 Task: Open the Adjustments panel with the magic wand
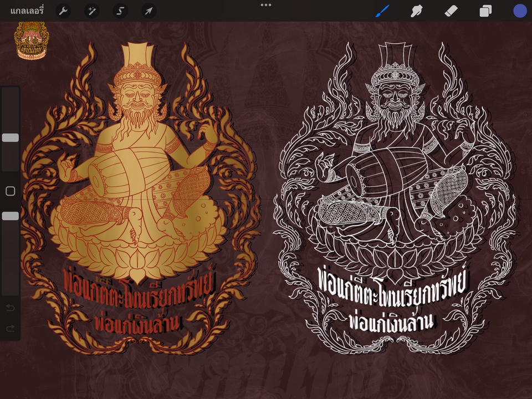(91, 11)
